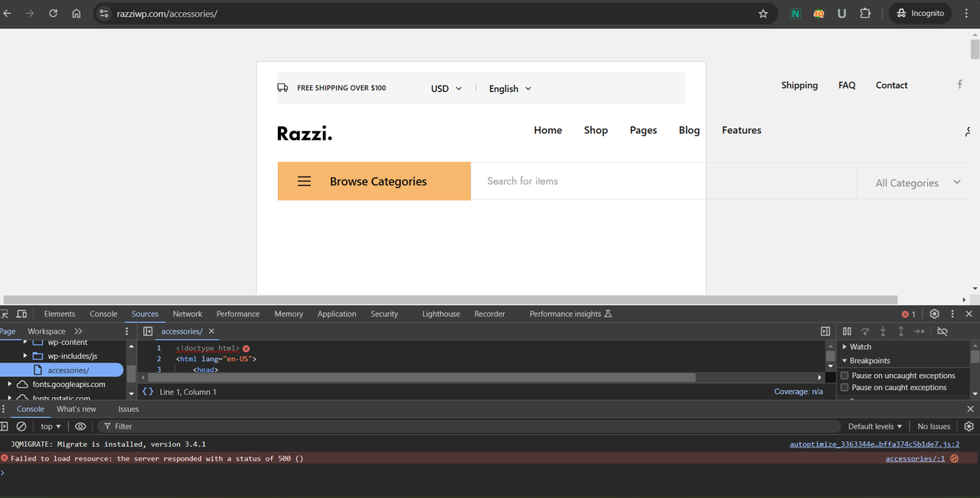Enable Pause on uncaught exceptions
980x498 pixels.
[x=844, y=376]
